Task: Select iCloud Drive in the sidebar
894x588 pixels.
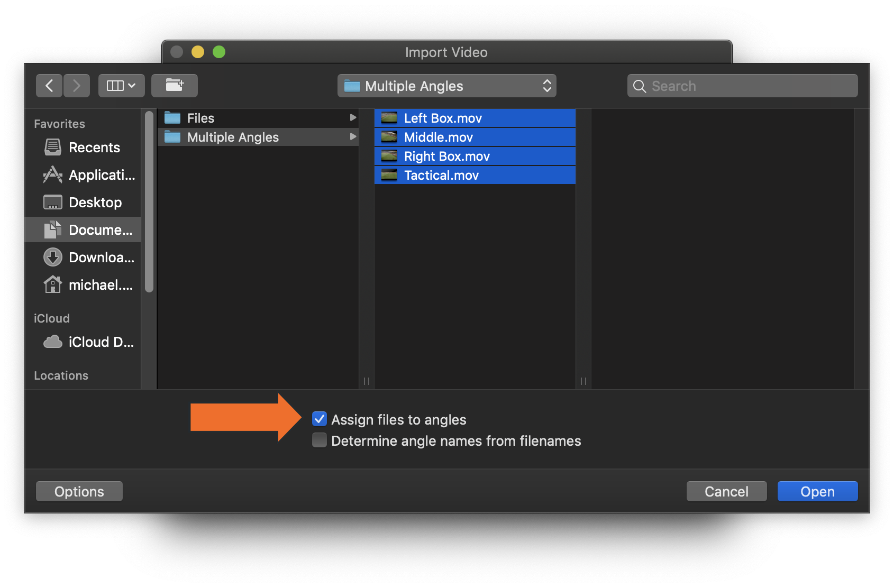Action: (x=101, y=342)
